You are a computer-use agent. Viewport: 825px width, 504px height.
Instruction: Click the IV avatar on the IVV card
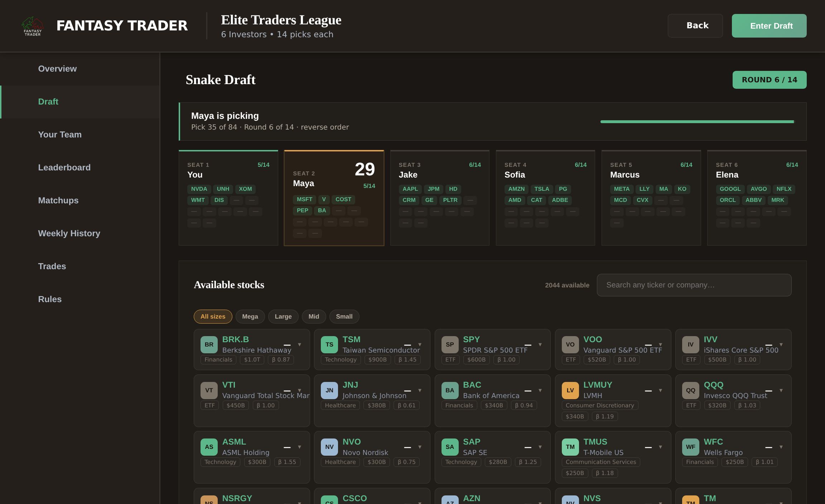tap(691, 345)
